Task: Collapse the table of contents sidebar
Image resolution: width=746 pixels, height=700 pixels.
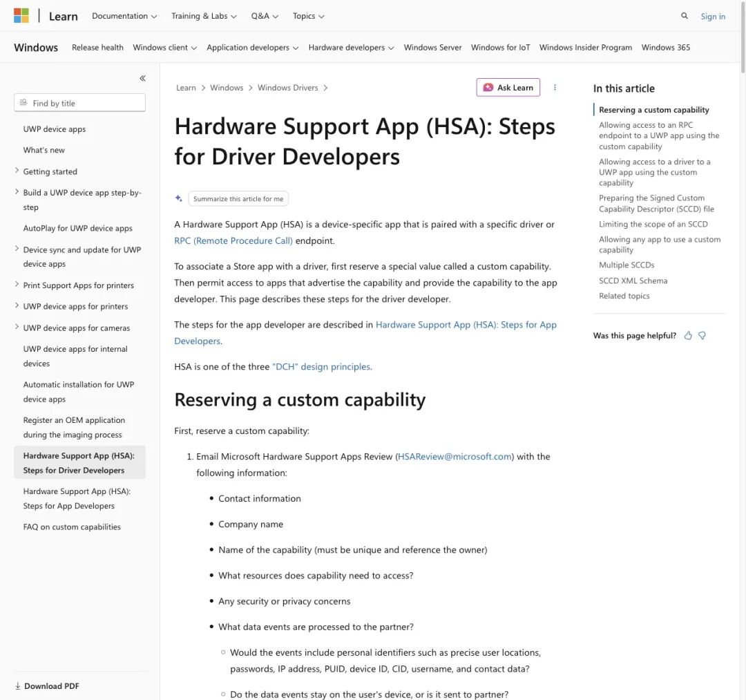Action: pos(142,78)
